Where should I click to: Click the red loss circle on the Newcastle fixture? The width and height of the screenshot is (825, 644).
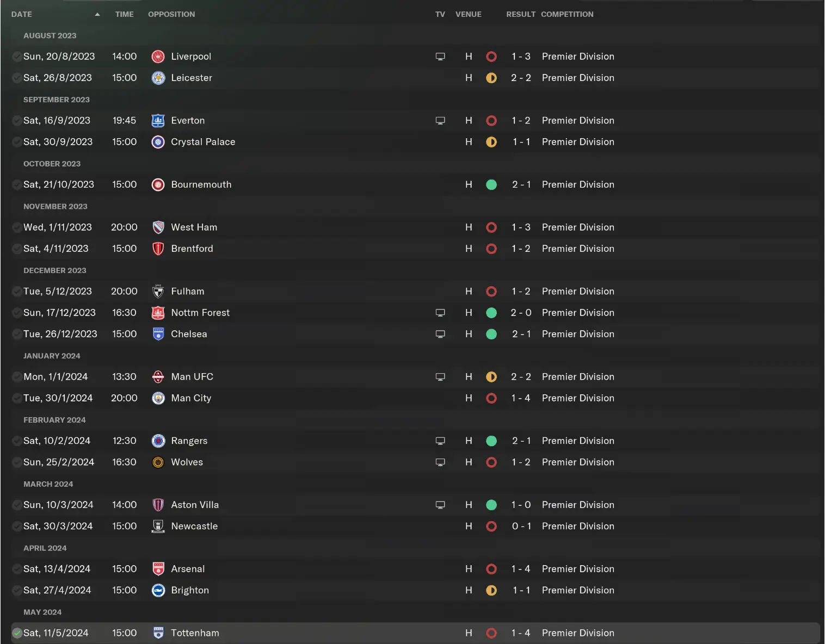coord(491,526)
